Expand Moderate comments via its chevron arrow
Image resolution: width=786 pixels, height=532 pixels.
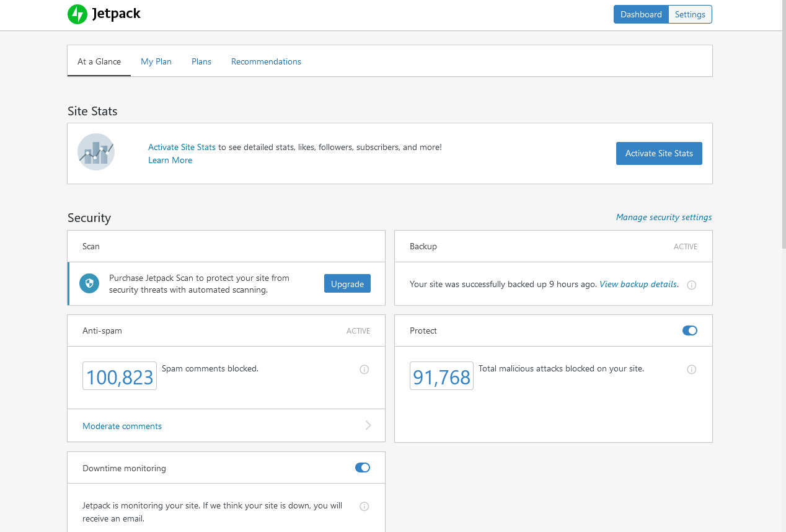(x=368, y=425)
